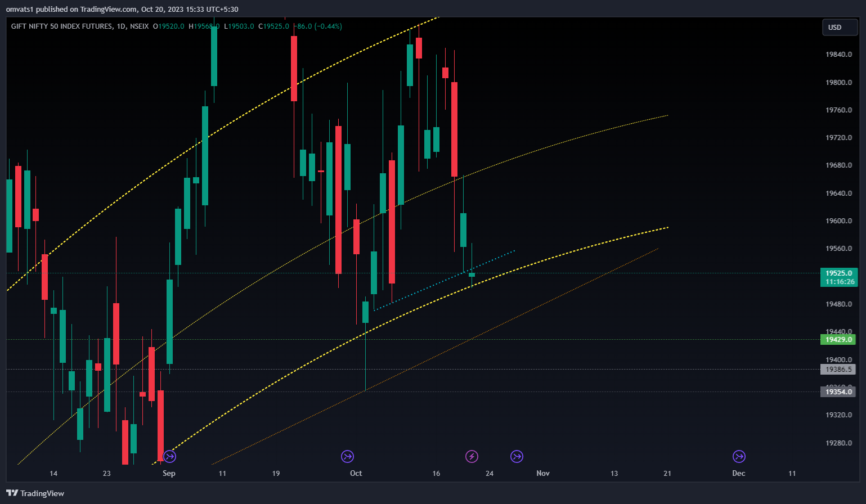
Task: Click the purple lightning bolt event icon
Action: pyautogui.click(x=472, y=456)
